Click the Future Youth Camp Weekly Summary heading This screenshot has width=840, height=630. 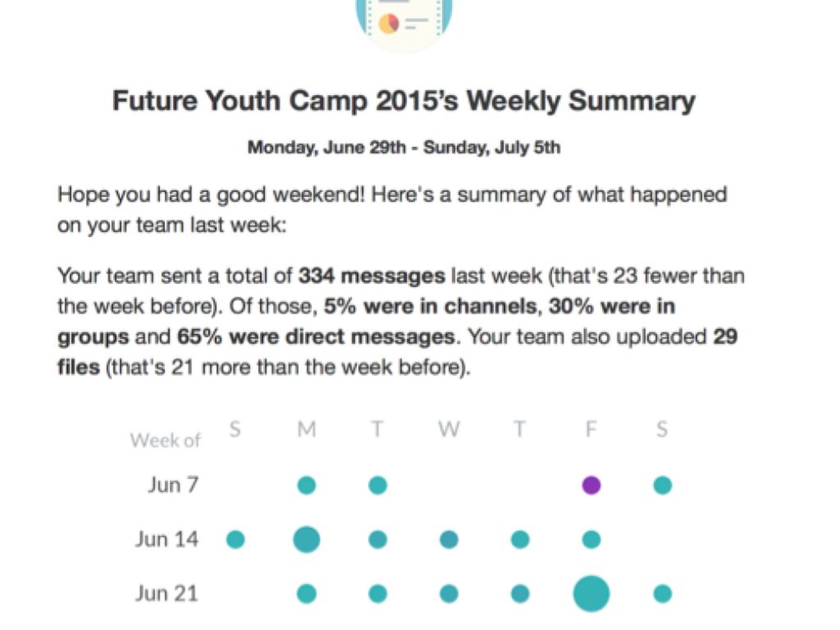[404, 101]
